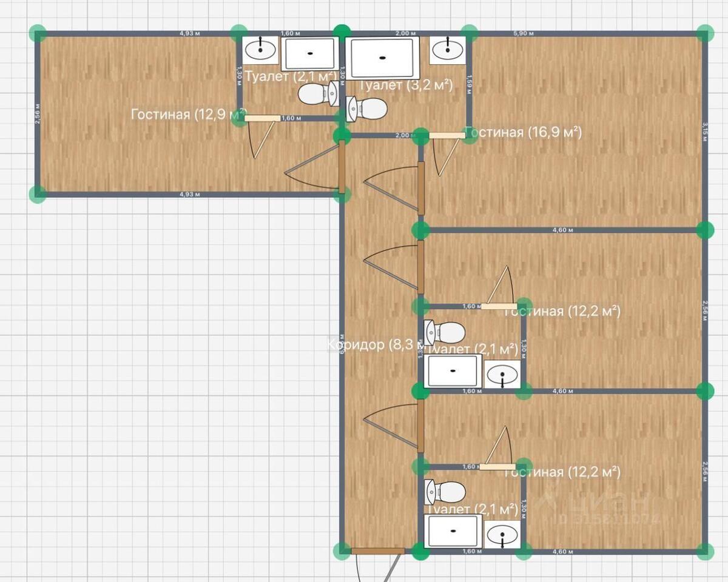The width and height of the screenshot is (728, 582).
Task: Click the shower tray in the bottom-most bathroom
Action: [454, 530]
